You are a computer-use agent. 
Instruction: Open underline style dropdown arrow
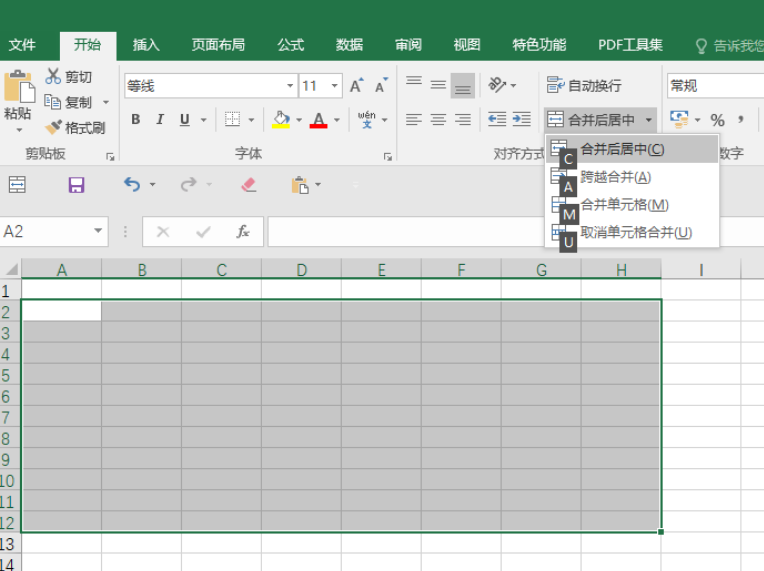(204, 119)
